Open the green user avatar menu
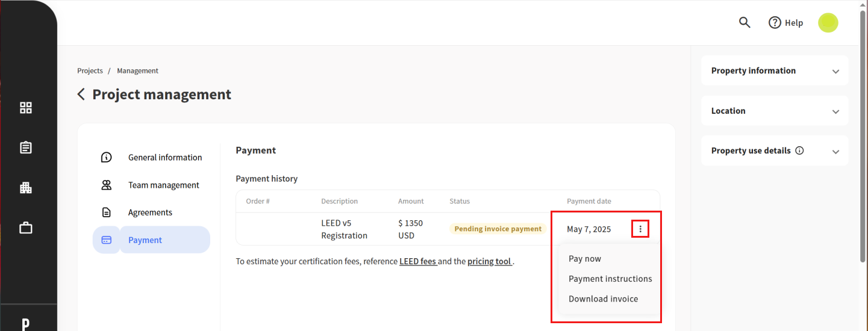This screenshot has height=331, width=868. click(x=828, y=23)
